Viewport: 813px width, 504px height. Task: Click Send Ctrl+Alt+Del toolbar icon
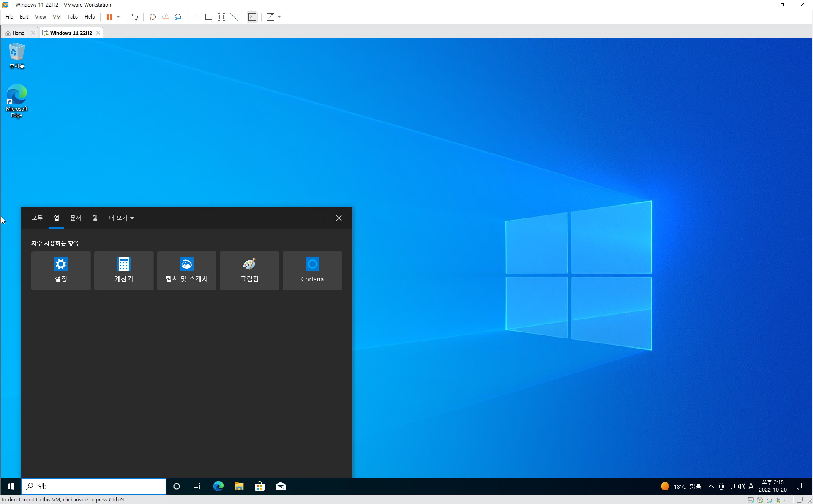(x=134, y=17)
